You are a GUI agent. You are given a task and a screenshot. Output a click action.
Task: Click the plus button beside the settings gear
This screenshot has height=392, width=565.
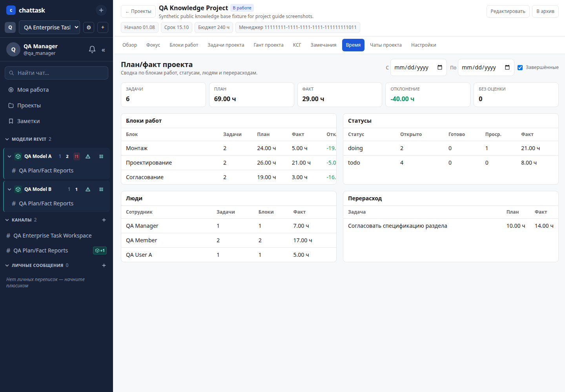(103, 27)
